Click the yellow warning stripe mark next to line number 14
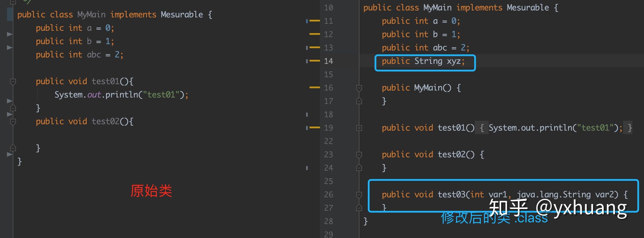This screenshot has height=238, width=644. (315, 61)
